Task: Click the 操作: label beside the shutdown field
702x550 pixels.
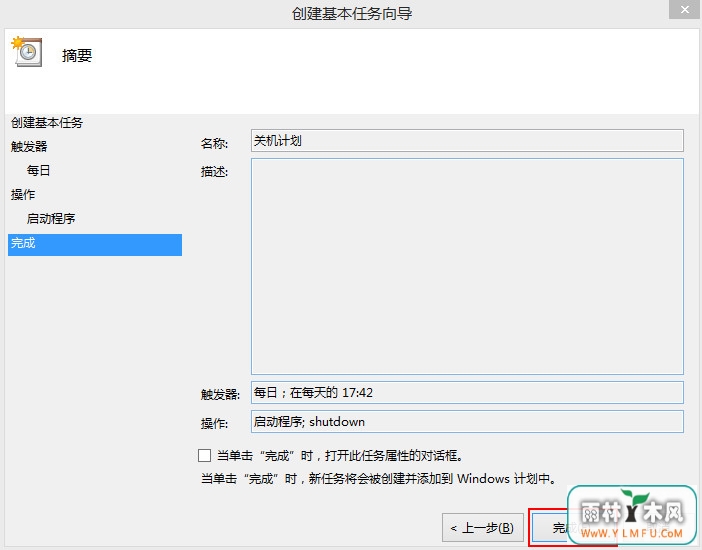Action: click(x=214, y=423)
